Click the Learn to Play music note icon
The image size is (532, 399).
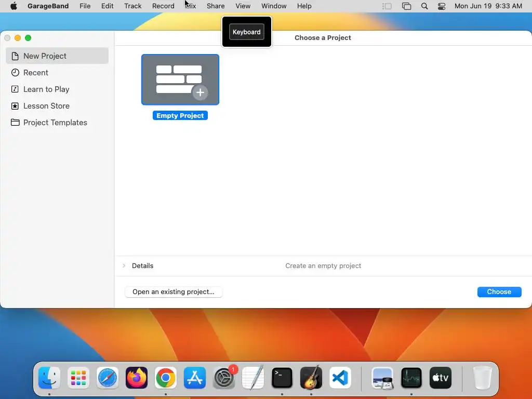(x=15, y=89)
